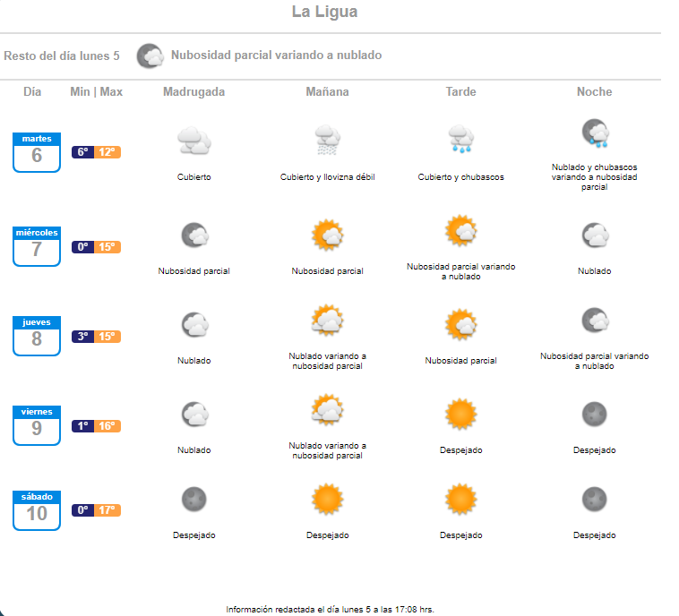The width and height of the screenshot is (679, 616).
Task: Click the 17° maximum temperature badge
Action: tap(107, 510)
